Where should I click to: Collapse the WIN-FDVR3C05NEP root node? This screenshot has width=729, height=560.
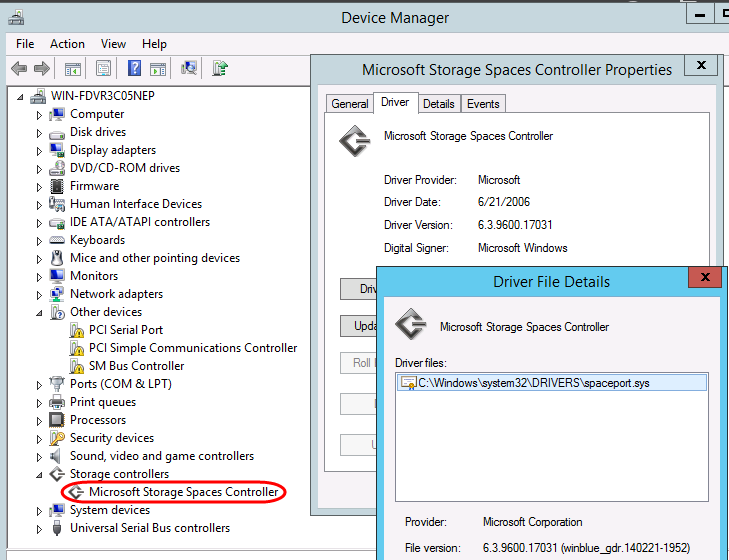[20, 97]
